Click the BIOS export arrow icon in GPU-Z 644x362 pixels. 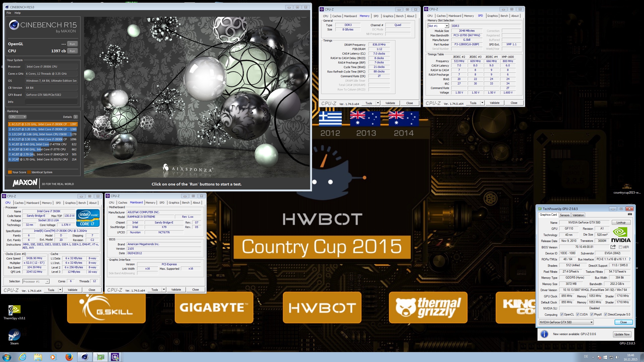coord(613,247)
